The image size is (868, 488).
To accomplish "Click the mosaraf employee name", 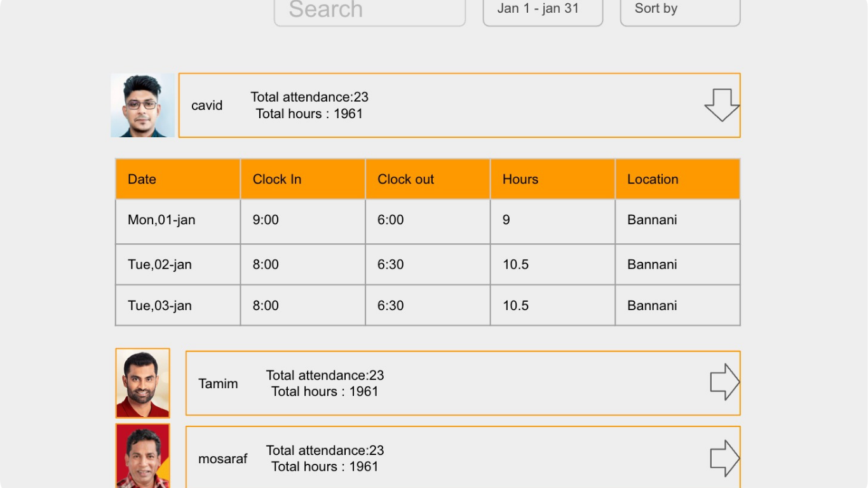I will [222, 459].
